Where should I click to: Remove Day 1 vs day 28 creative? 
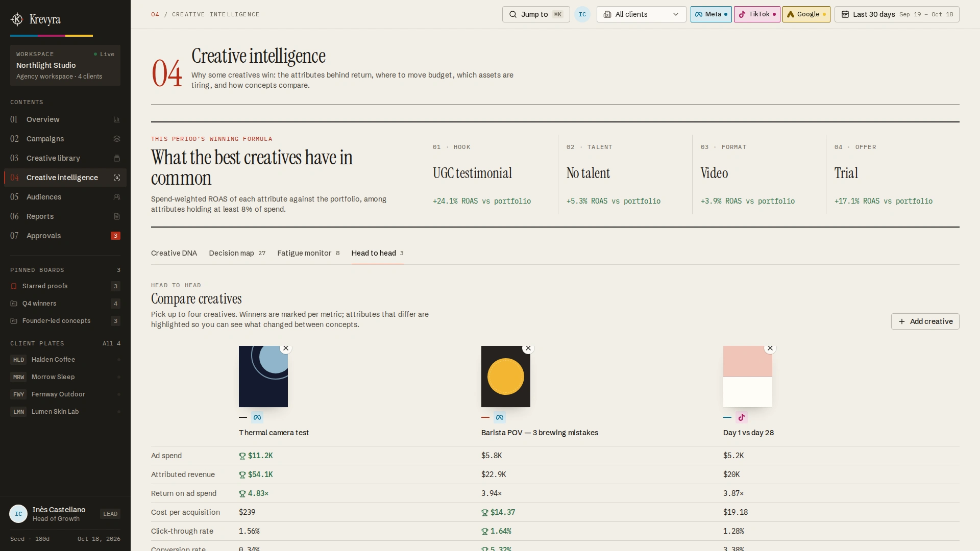[770, 348]
